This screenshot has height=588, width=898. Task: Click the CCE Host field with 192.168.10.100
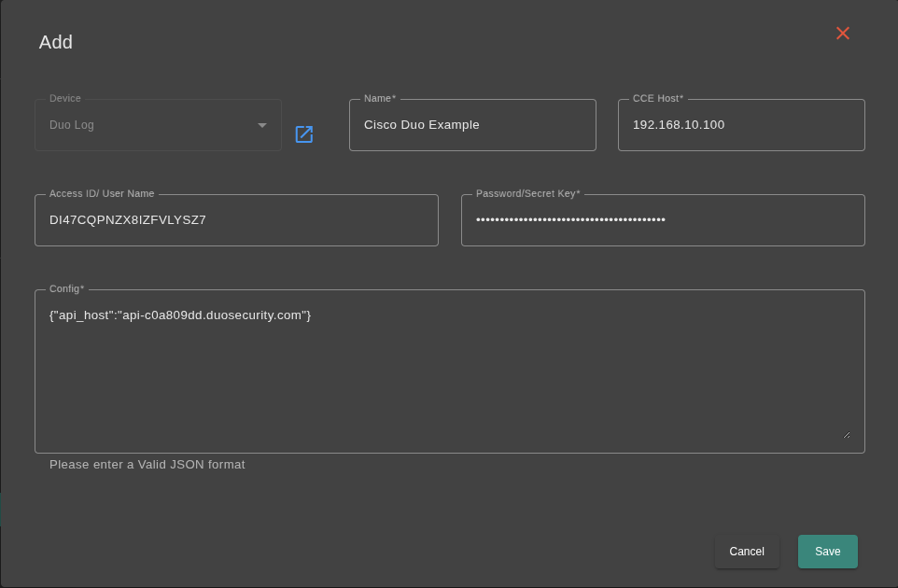[741, 125]
